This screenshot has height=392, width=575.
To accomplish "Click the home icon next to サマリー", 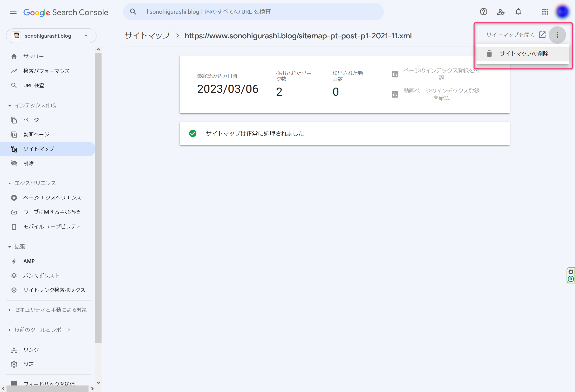I will (x=14, y=56).
